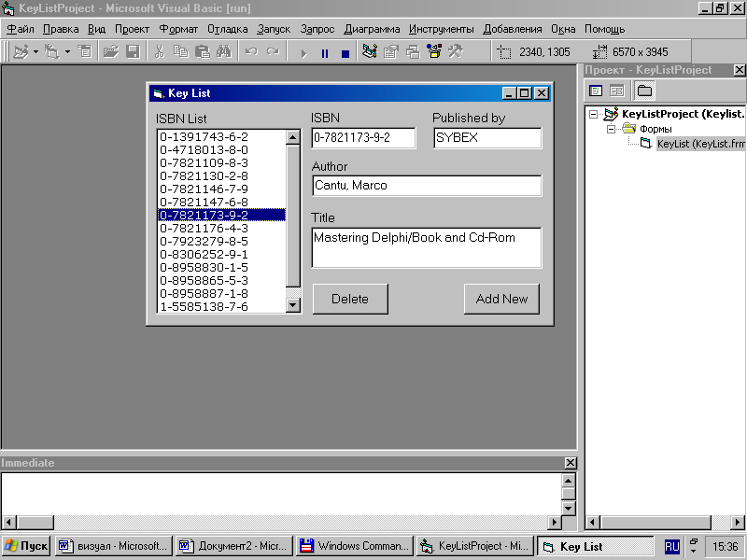Select ISBN 0-4718013-8-0 in list
The height and width of the screenshot is (560, 747).
(221, 150)
